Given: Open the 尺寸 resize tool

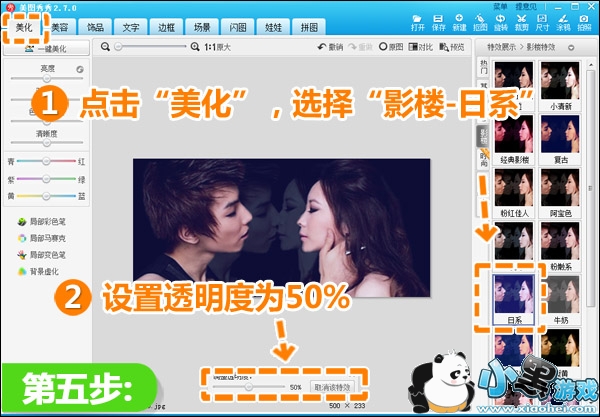Looking at the screenshot, I should tap(542, 23).
